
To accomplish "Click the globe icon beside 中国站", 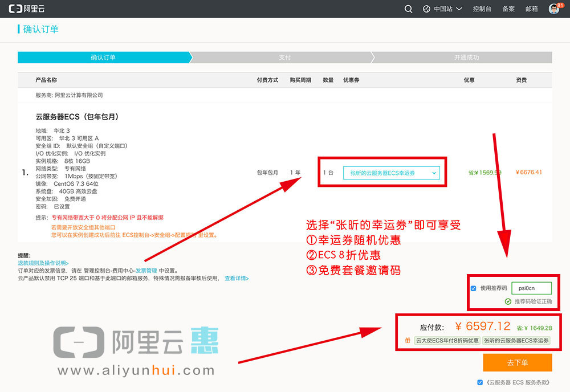I will coord(426,9).
